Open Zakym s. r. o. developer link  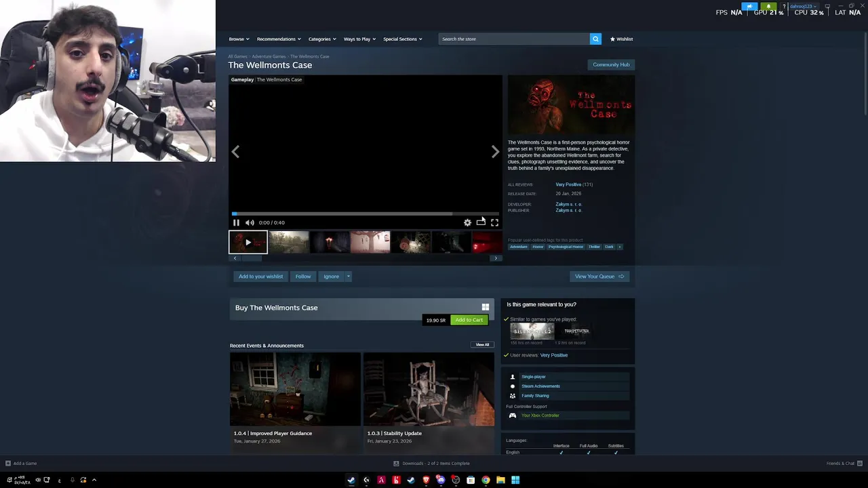click(x=569, y=204)
